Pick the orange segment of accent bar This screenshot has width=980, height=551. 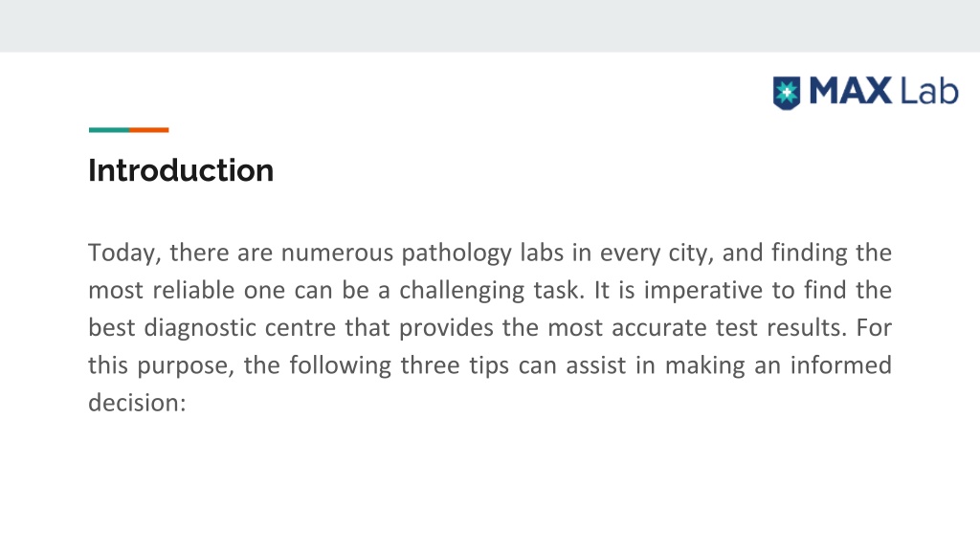coord(148,130)
